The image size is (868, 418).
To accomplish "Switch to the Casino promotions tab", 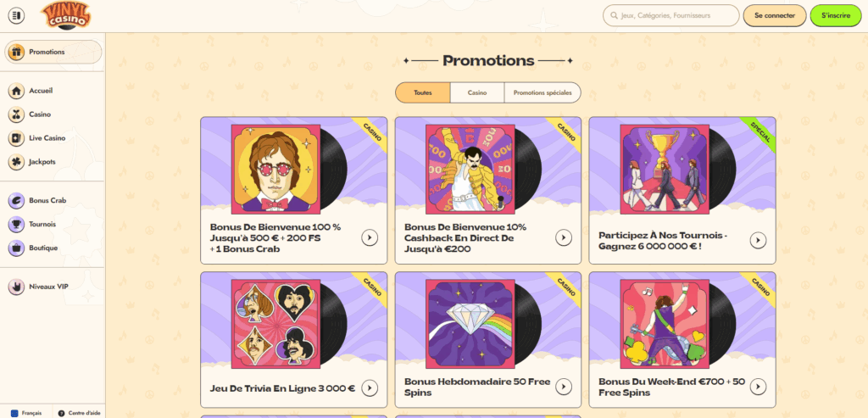I will (477, 93).
